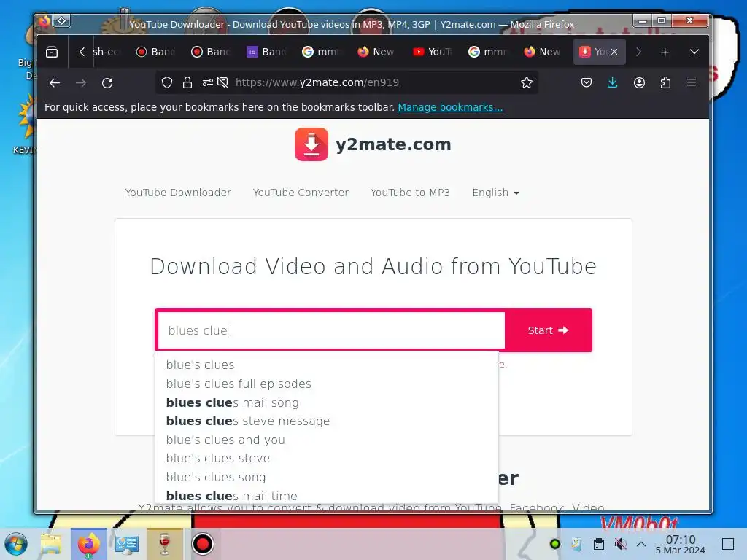Image resolution: width=747 pixels, height=560 pixels.
Task: Open the wine glass taskbar app
Action: (165, 544)
